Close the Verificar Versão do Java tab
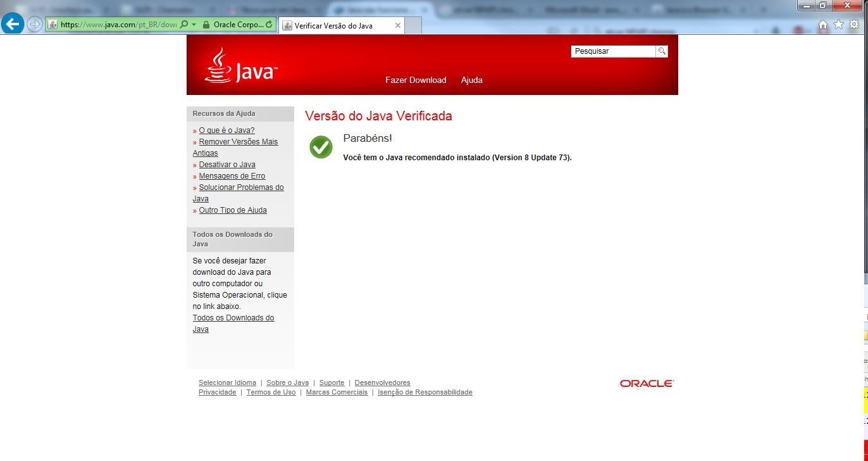 [398, 25]
